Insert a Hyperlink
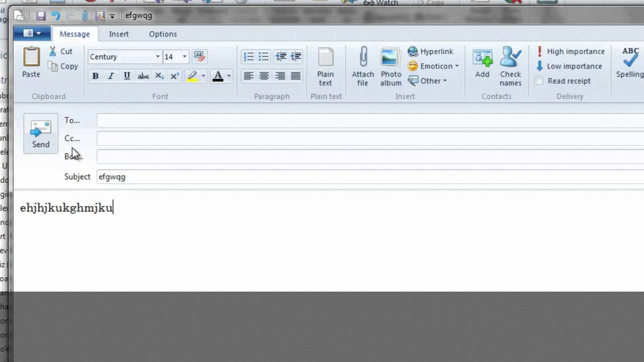This screenshot has height=362, width=644. pos(431,51)
